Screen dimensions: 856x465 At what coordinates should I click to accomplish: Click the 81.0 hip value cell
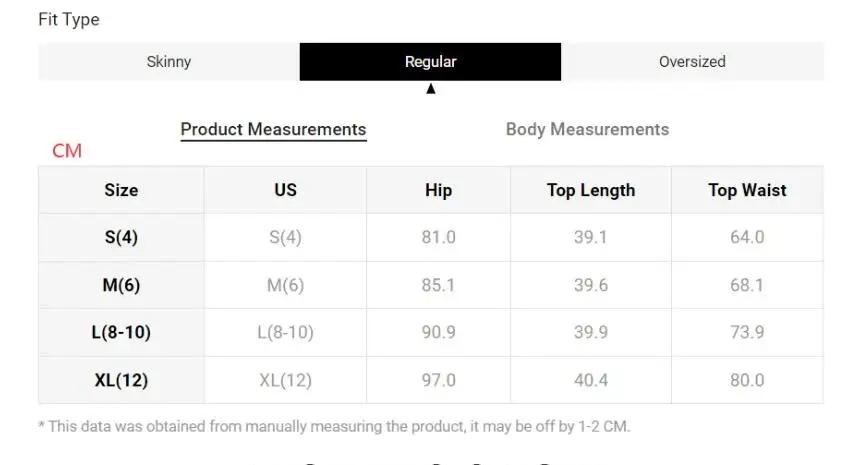[438, 237]
